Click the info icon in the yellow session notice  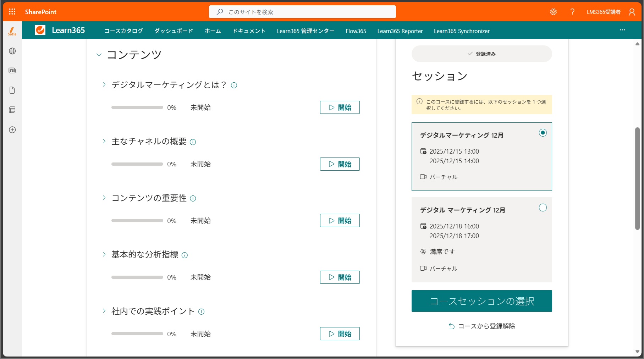click(x=419, y=101)
